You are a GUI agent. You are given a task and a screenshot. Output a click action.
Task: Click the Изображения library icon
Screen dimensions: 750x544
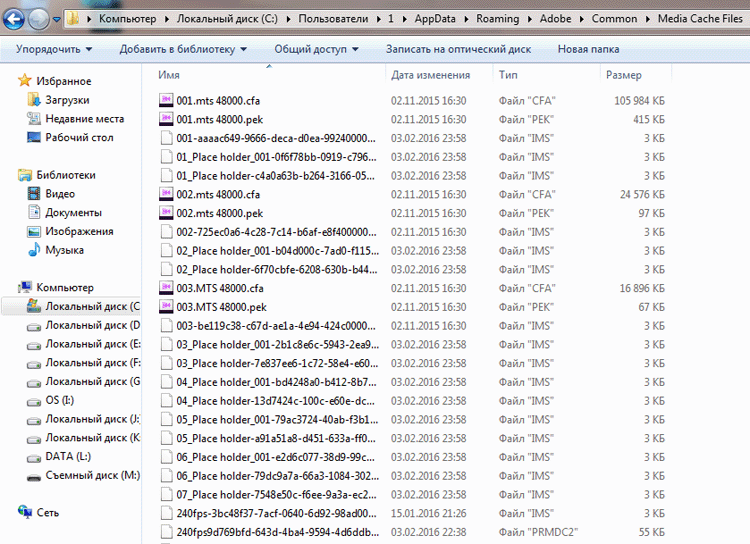34,232
